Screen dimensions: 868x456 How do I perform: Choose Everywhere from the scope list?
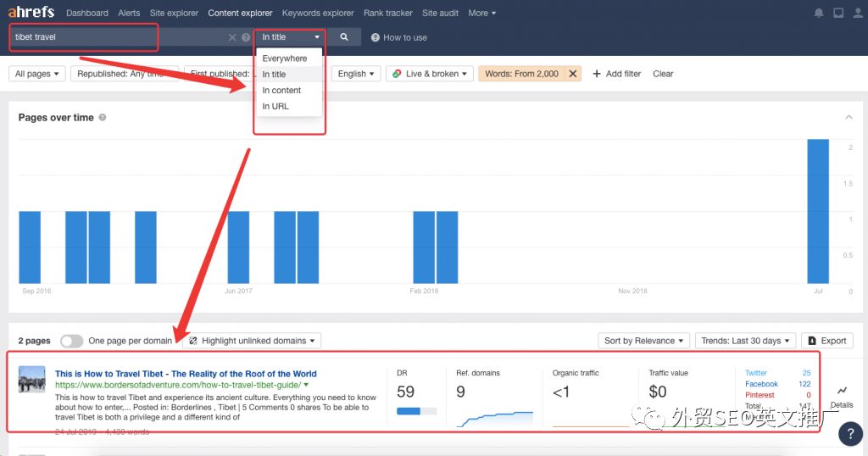pos(288,58)
